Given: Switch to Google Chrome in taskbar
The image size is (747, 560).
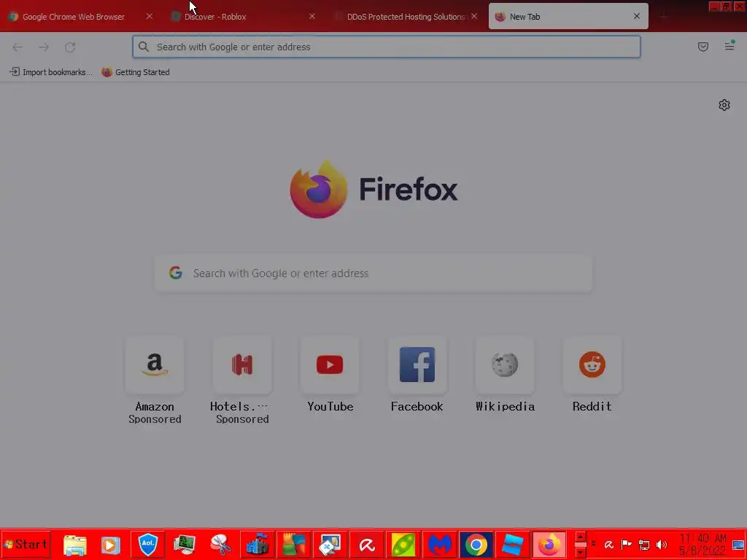Looking at the screenshot, I should [476, 545].
